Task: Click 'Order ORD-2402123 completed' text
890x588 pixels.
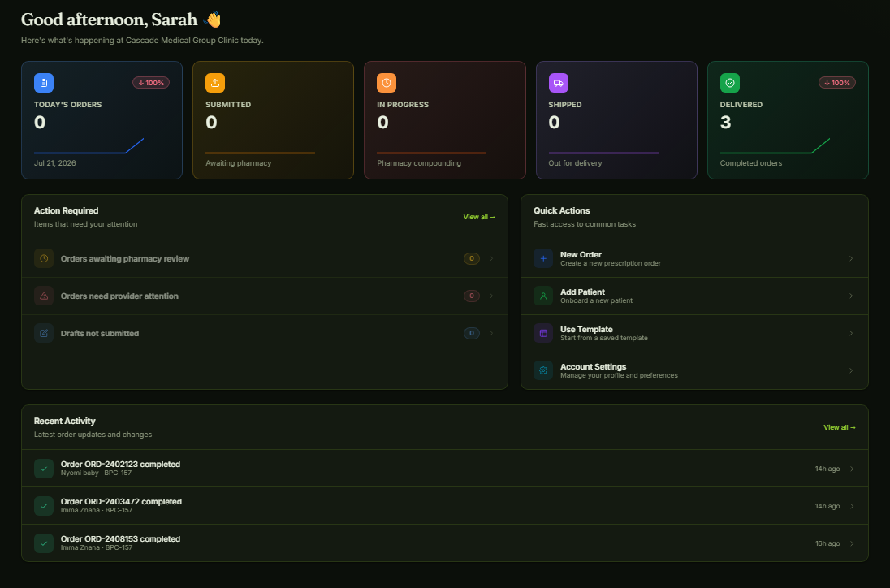Action: [x=120, y=465]
